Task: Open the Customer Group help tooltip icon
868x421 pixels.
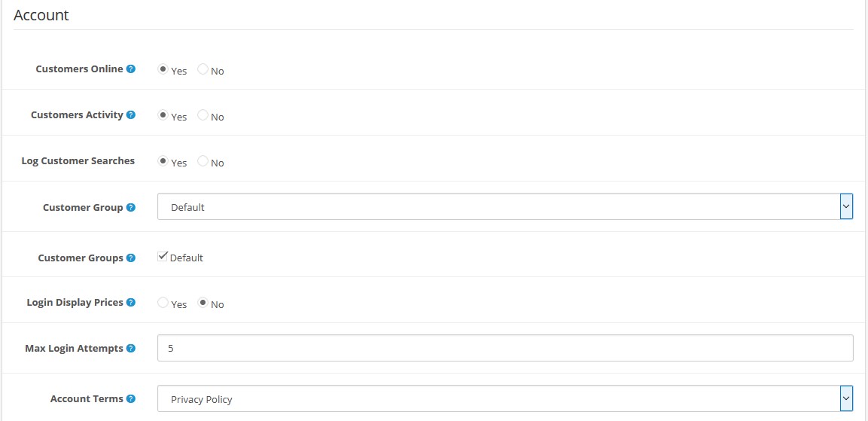Action: click(131, 208)
